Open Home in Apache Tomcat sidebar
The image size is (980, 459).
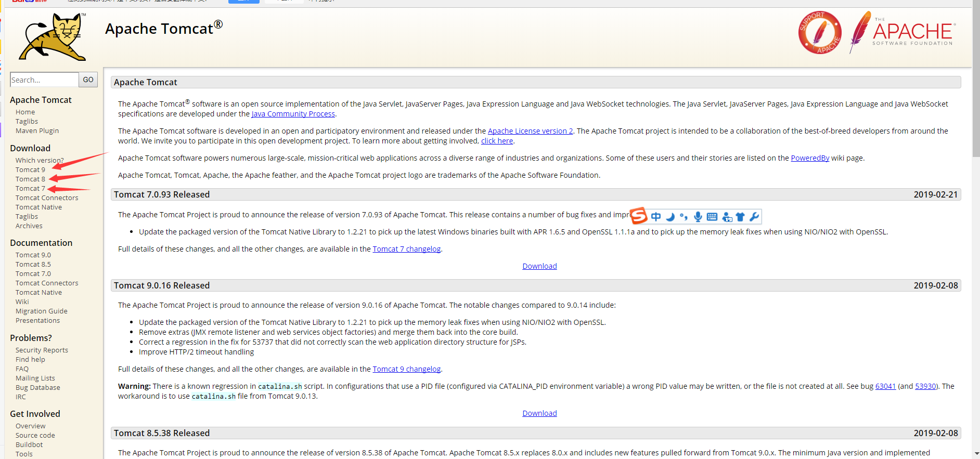pos(25,112)
